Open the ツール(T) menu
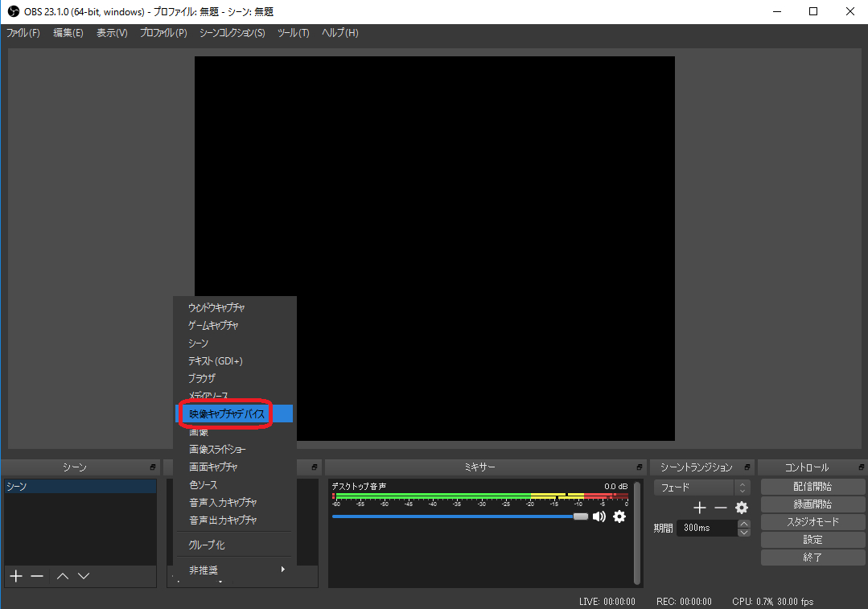This screenshot has height=609, width=868. 293,33
